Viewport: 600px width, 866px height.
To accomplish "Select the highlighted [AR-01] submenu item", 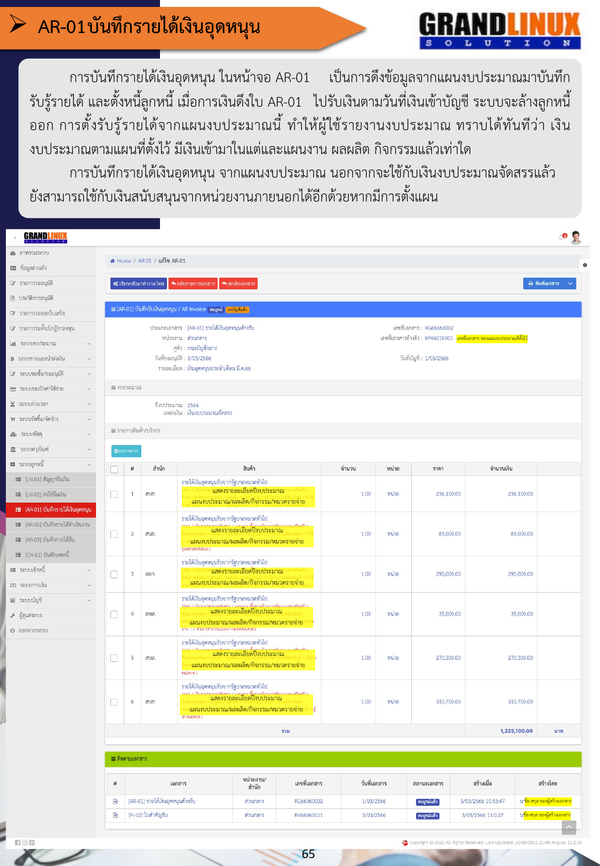I will click(51, 510).
